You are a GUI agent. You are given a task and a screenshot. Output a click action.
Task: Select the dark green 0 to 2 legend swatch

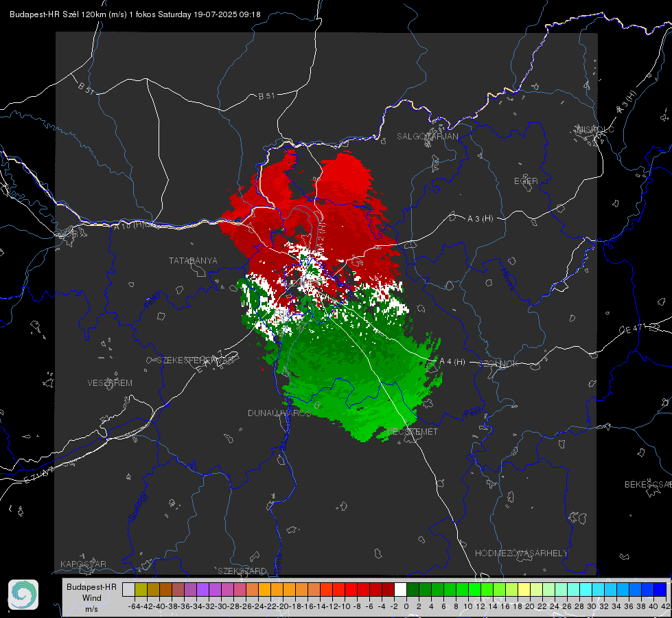[x=413, y=589]
